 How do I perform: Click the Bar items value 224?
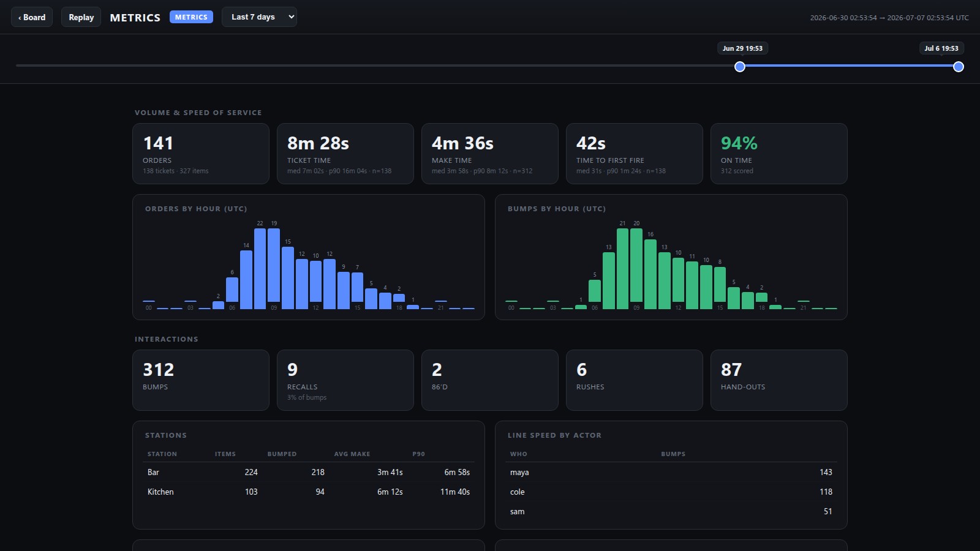(251, 472)
